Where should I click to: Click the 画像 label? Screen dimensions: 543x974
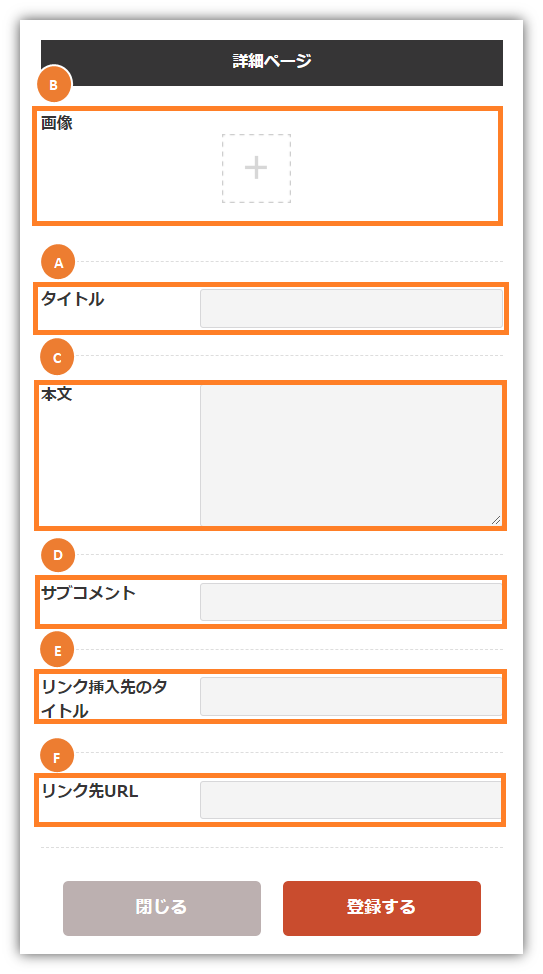tap(57, 123)
